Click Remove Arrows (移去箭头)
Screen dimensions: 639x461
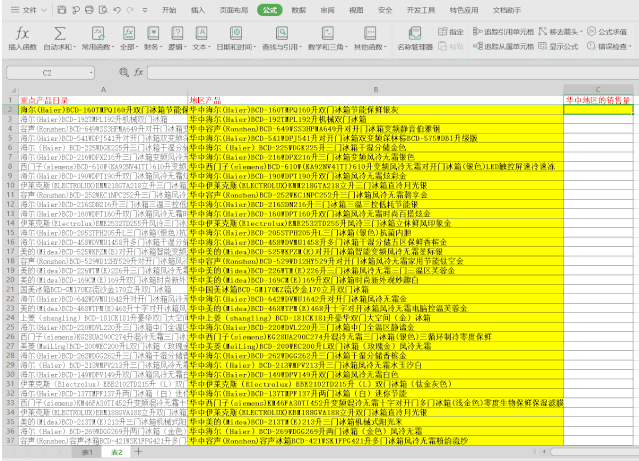coord(558,32)
